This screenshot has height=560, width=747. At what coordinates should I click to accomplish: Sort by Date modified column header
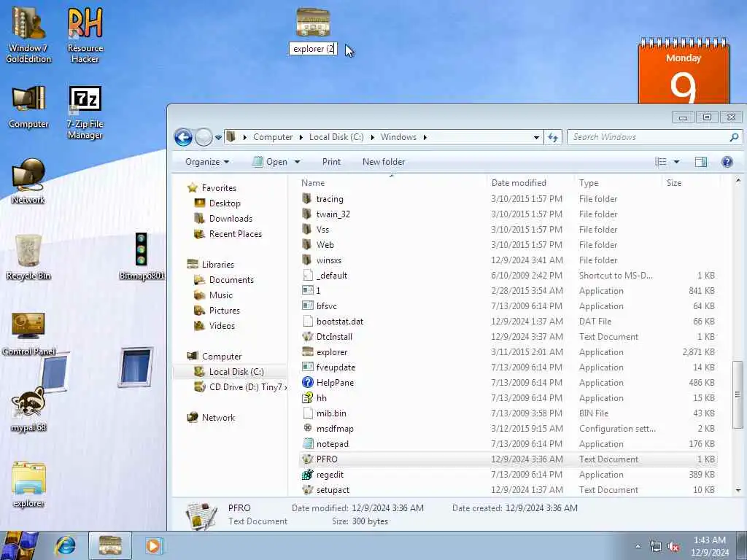pos(519,183)
